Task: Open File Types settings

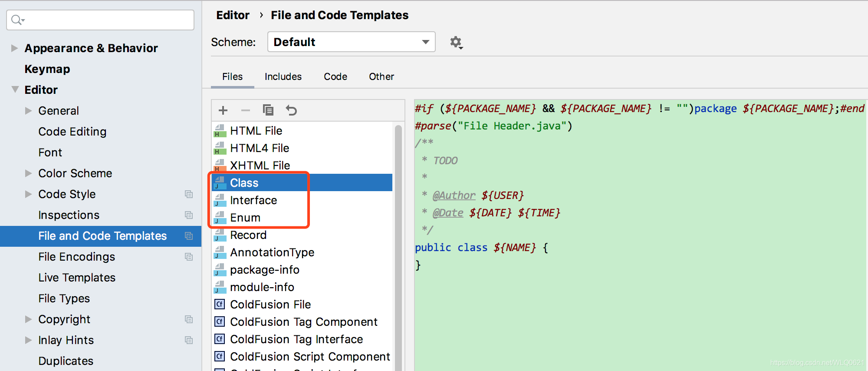Action: tap(64, 298)
